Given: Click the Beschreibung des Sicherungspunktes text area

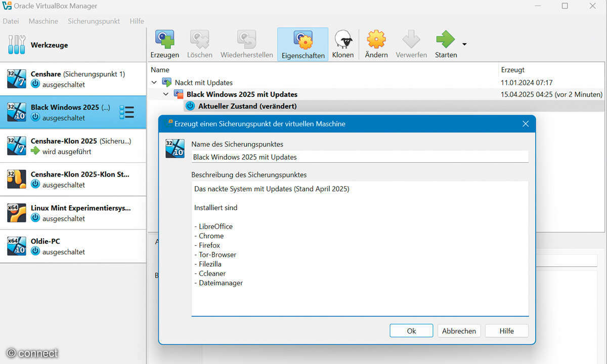Looking at the screenshot, I should [360, 248].
